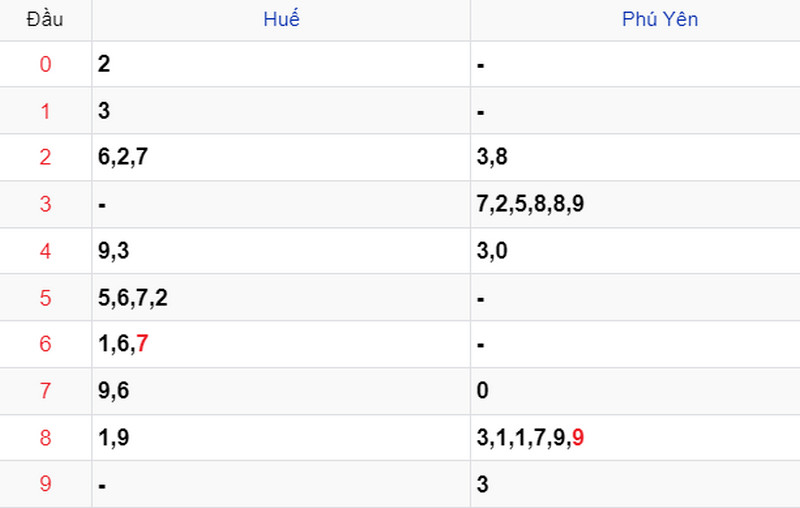
Task: Click the red 9 in Phú Yên row 8
Action: [578, 437]
